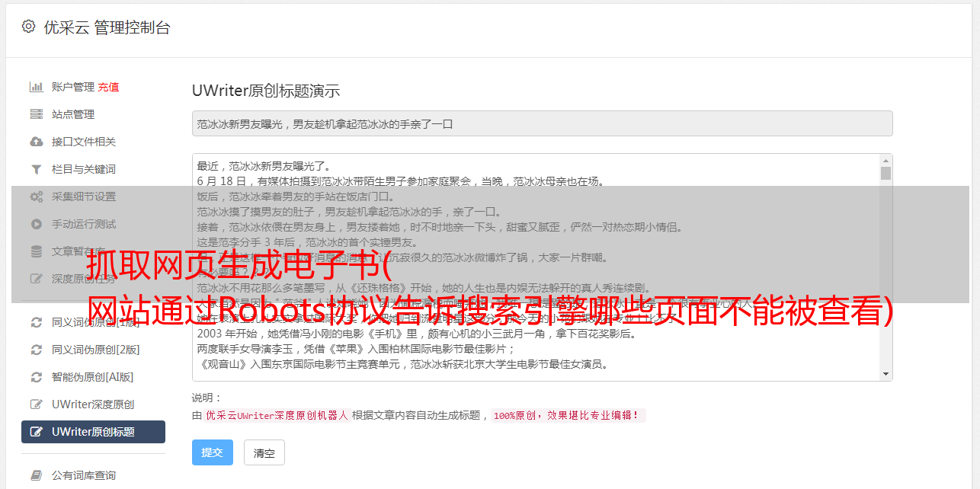Click the server icon for 站点管理
The height and width of the screenshot is (489, 980).
pos(36,114)
